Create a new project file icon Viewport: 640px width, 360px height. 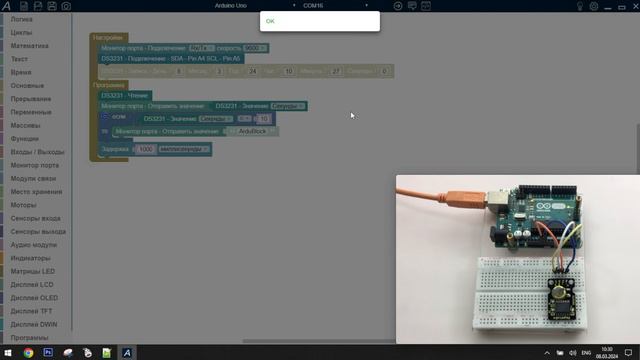tap(24, 6)
